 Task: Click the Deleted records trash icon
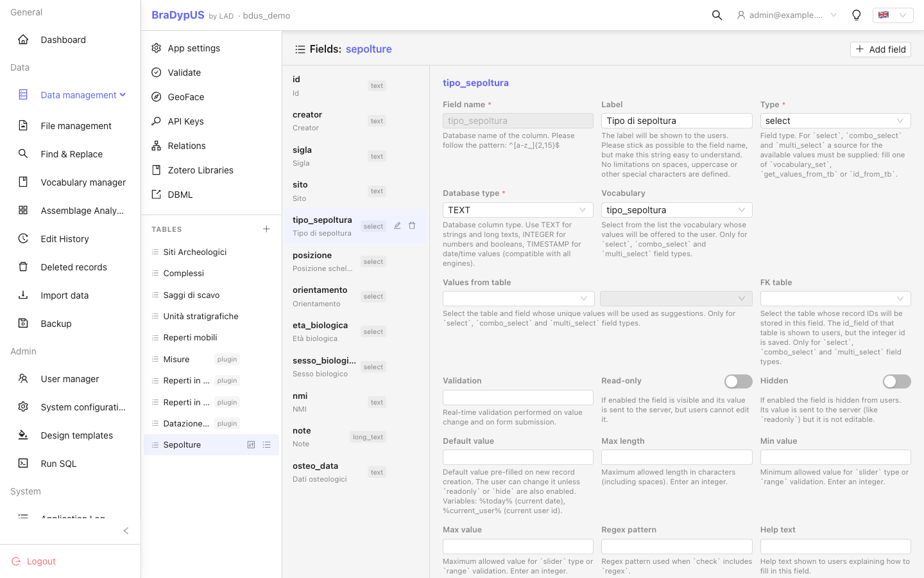point(23,267)
